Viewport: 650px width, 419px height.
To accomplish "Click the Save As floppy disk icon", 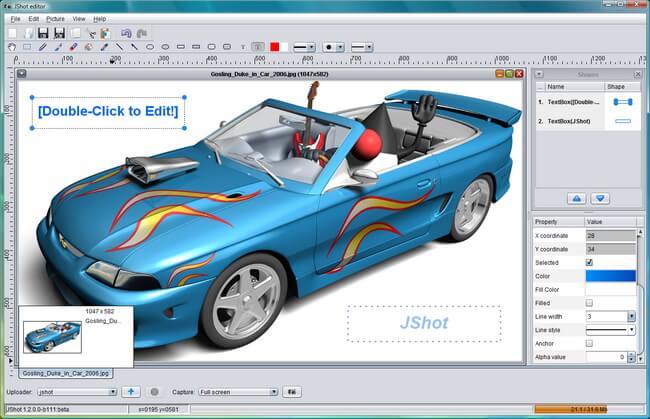I will [x=59, y=33].
